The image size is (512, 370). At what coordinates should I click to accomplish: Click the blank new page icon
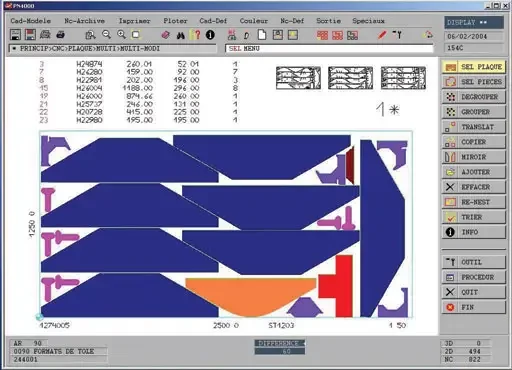262,35
